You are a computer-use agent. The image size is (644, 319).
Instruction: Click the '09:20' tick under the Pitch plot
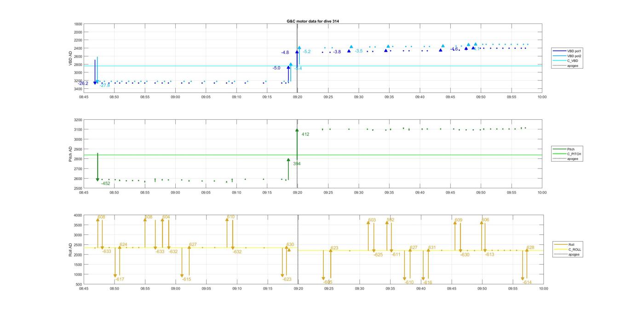click(x=298, y=193)
